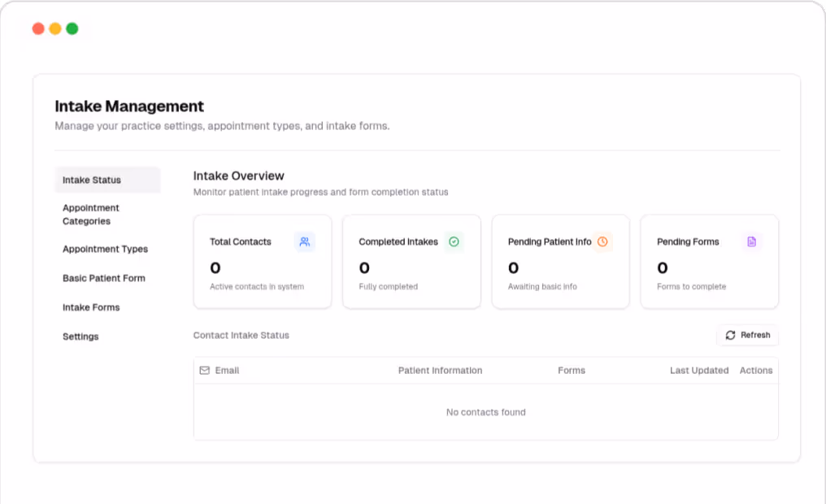Viewport: 826px width, 504px height.
Task: Click the green check icon on Completed Intakes
Action: (x=454, y=241)
